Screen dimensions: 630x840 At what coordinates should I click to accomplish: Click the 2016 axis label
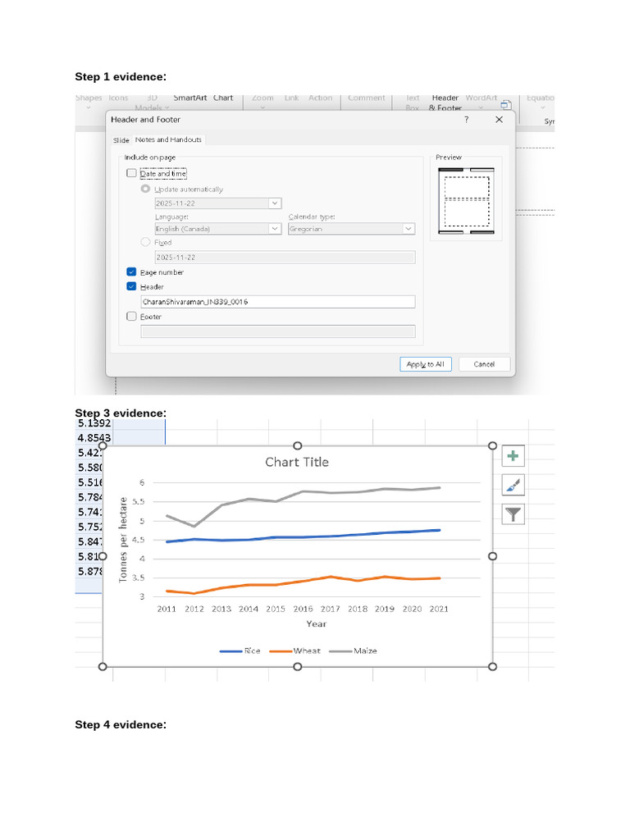303,609
